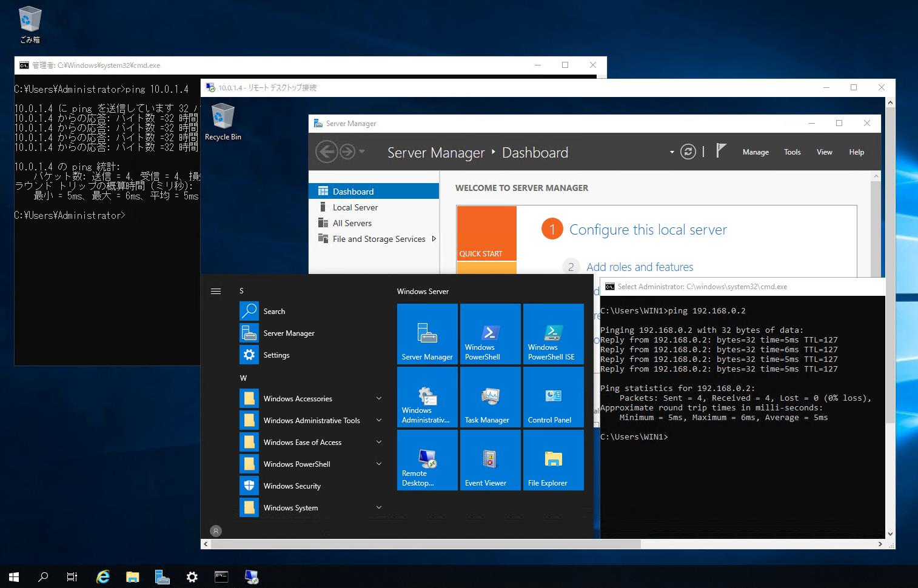The width and height of the screenshot is (918, 588).
Task: Open taskbar search magnifier
Action: tap(43, 577)
